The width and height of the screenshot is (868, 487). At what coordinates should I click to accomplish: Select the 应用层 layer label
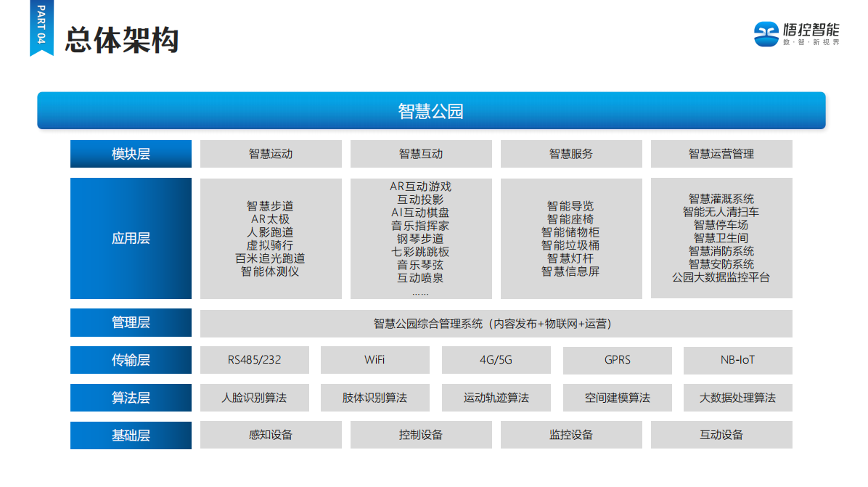131,238
